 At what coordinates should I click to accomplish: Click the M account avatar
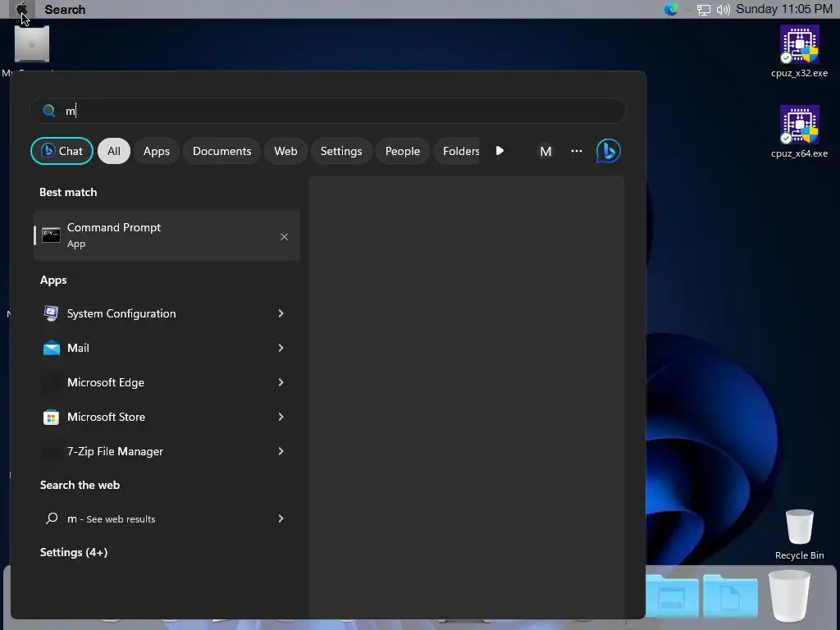tap(546, 152)
